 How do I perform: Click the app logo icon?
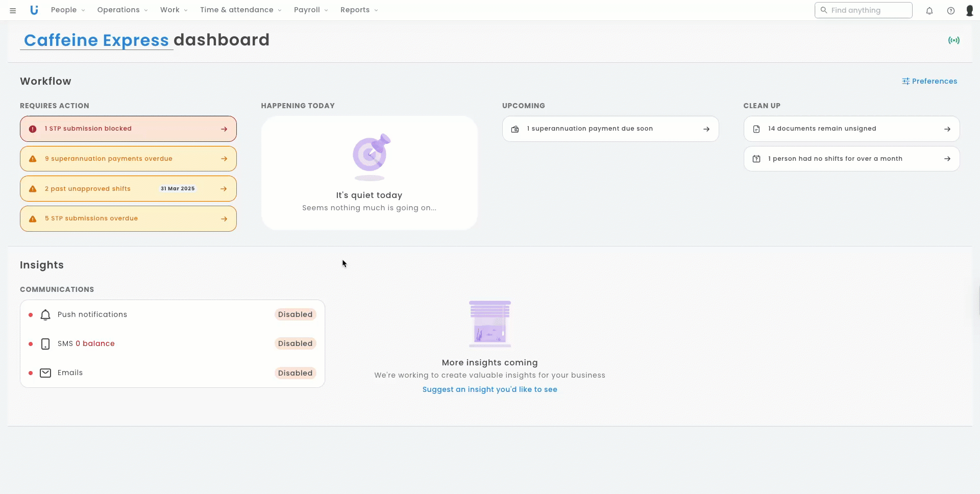tap(34, 10)
